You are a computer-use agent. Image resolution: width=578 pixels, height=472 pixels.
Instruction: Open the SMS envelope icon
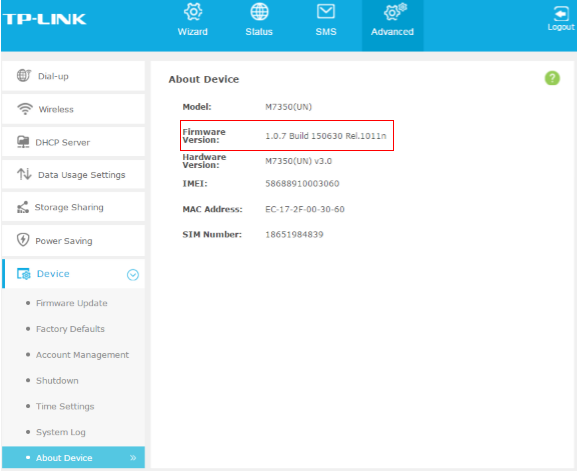[326, 11]
